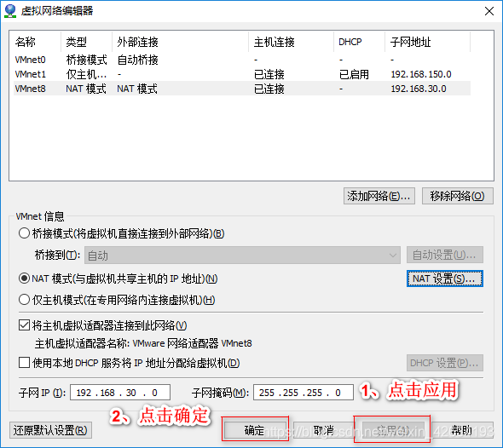Click the 外部连接 column header

[x=180, y=42]
